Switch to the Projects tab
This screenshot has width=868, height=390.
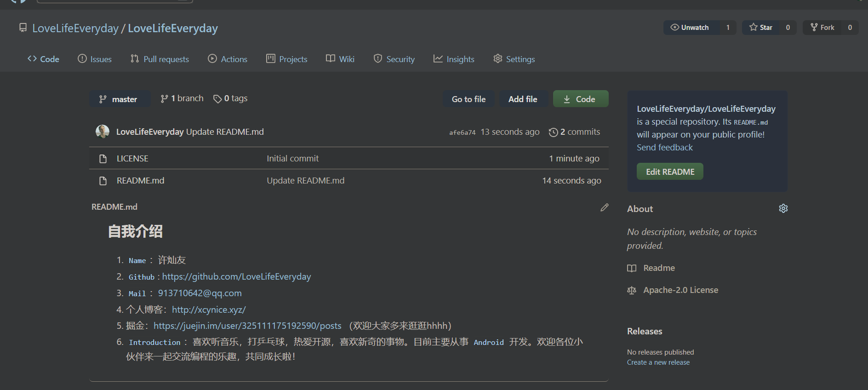coord(287,59)
